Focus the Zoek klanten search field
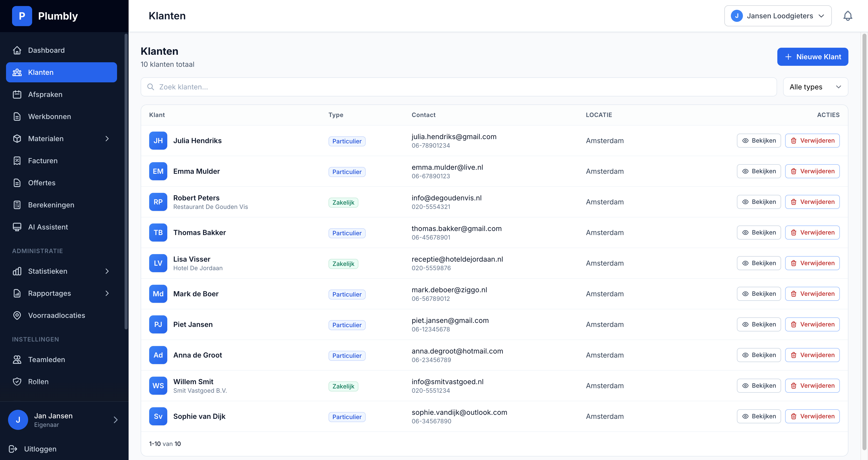The image size is (868, 460). click(x=459, y=87)
